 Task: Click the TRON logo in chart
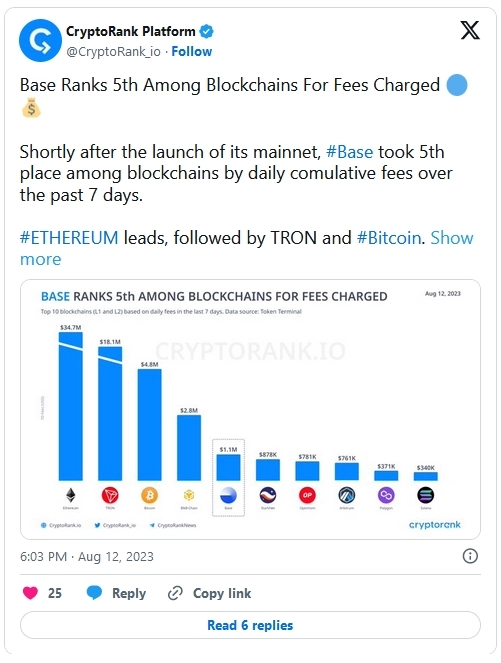point(110,495)
